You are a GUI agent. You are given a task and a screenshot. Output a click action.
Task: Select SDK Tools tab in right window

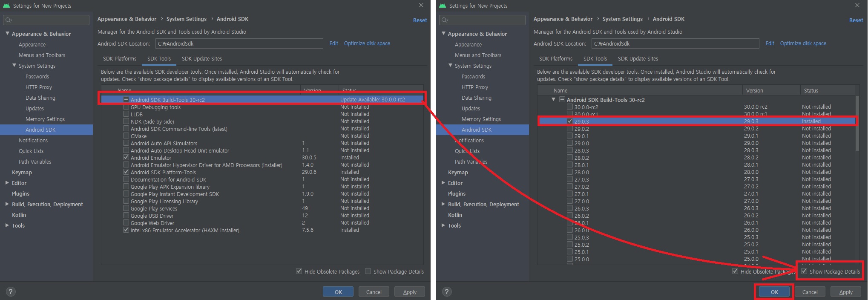pyautogui.click(x=595, y=59)
